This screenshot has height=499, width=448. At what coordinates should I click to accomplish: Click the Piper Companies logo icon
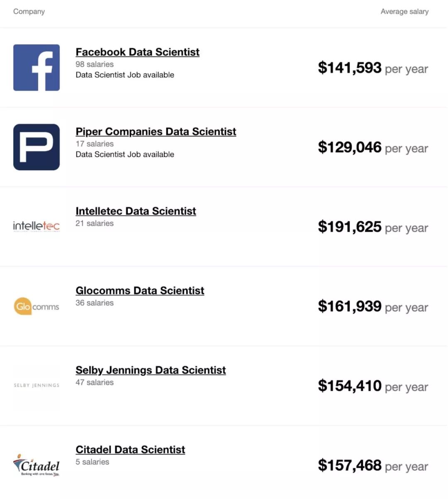37,147
